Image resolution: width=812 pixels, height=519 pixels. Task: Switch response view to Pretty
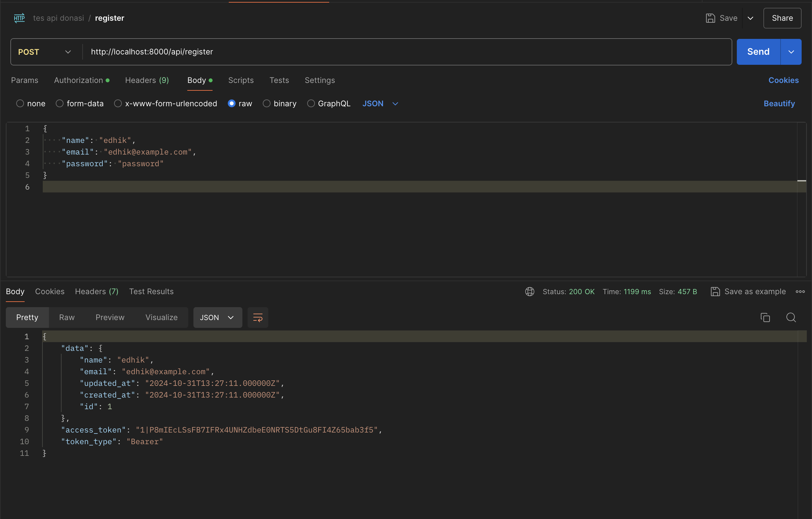click(27, 317)
